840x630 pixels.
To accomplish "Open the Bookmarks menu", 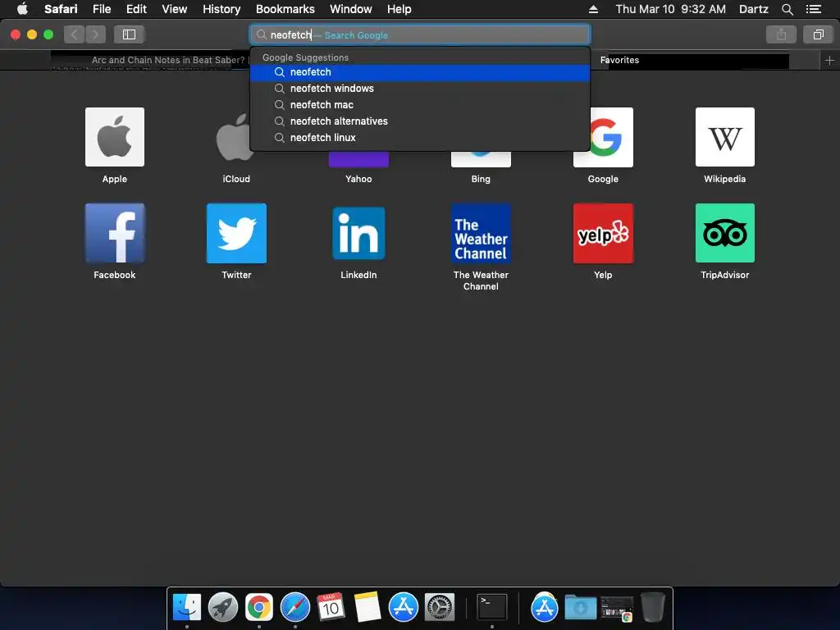I will coord(285,9).
